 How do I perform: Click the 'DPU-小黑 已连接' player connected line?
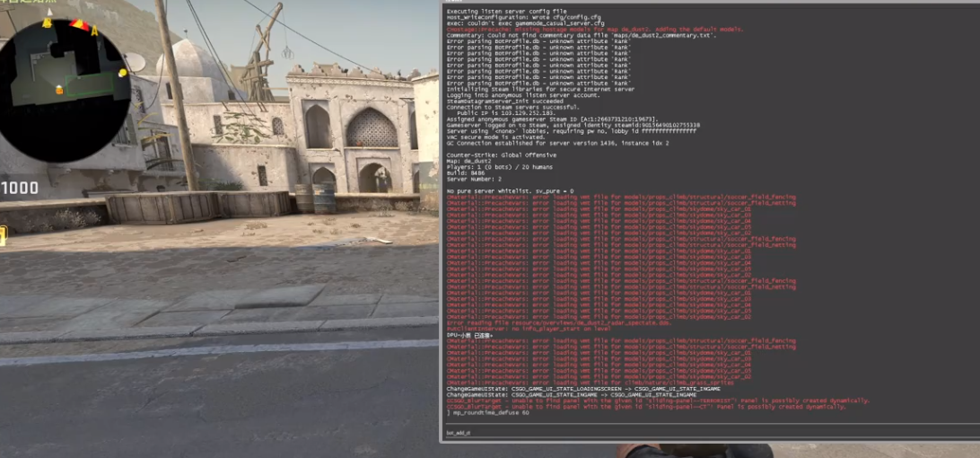tap(469, 335)
